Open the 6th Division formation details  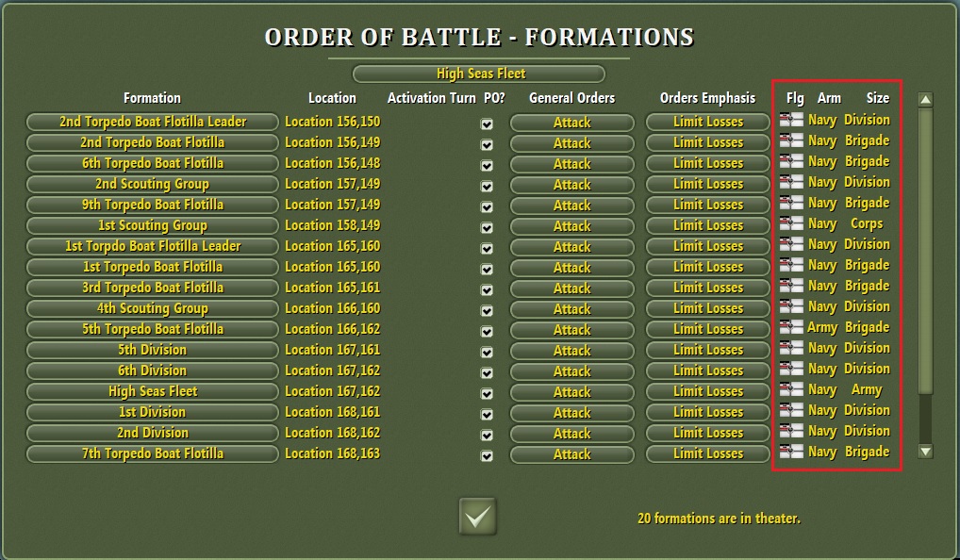point(151,371)
